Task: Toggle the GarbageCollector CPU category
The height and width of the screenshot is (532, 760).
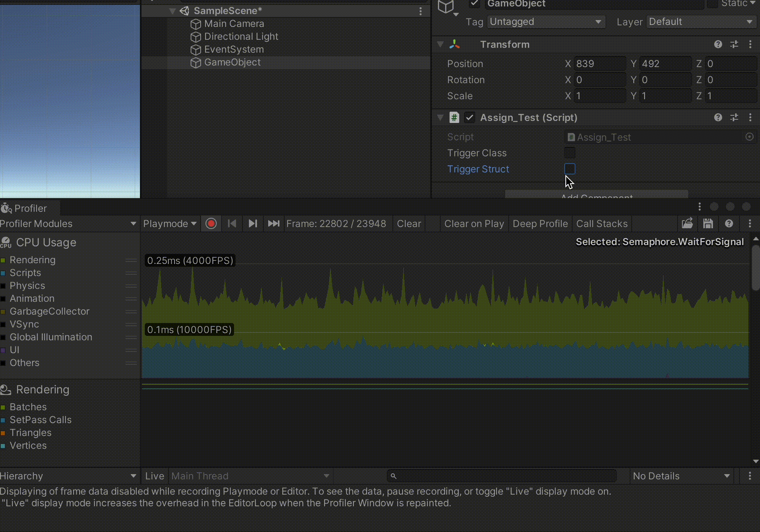Action: (3, 312)
